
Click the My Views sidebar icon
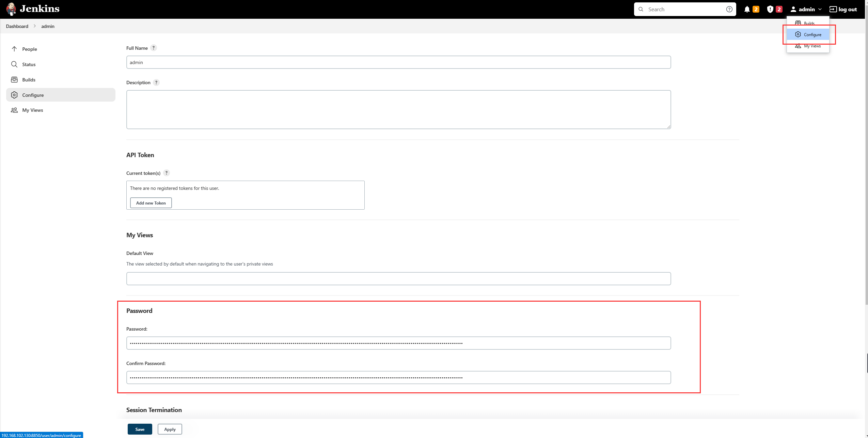(15, 110)
